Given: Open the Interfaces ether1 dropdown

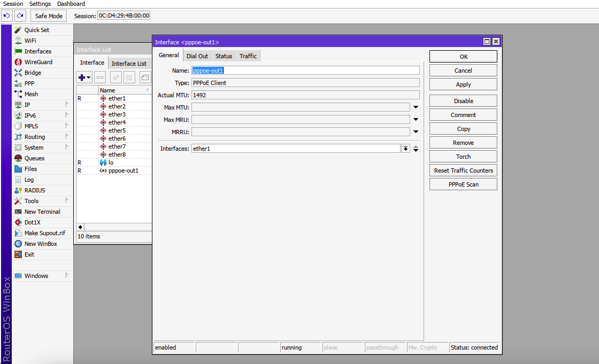Looking at the screenshot, I should click(x=405, y=149).
